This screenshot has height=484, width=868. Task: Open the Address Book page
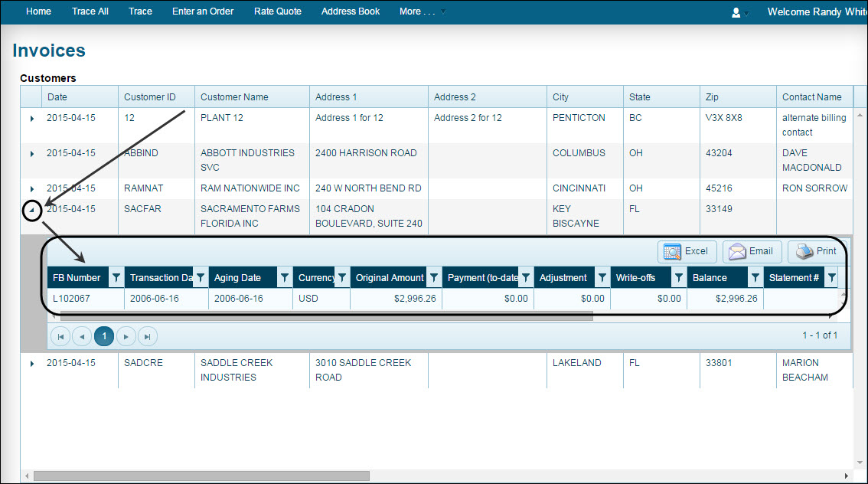pyautogui.click(x=351, y=11)
